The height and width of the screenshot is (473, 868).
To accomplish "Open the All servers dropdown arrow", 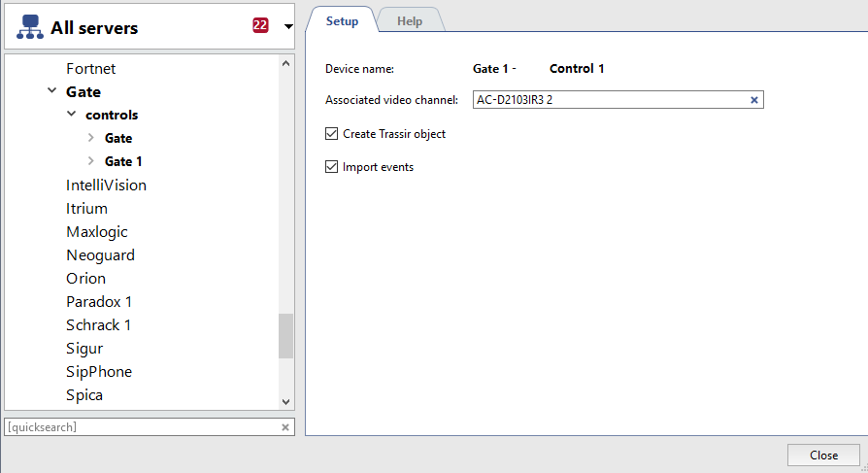I will tap(288, 27).
